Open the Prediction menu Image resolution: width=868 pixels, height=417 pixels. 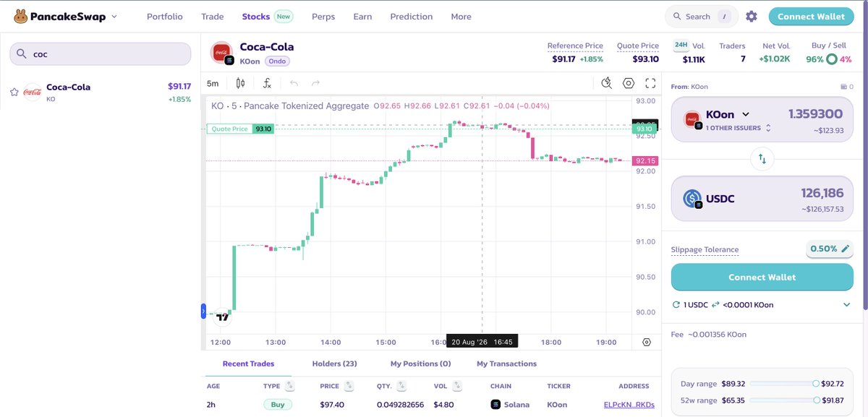[412, 16]
